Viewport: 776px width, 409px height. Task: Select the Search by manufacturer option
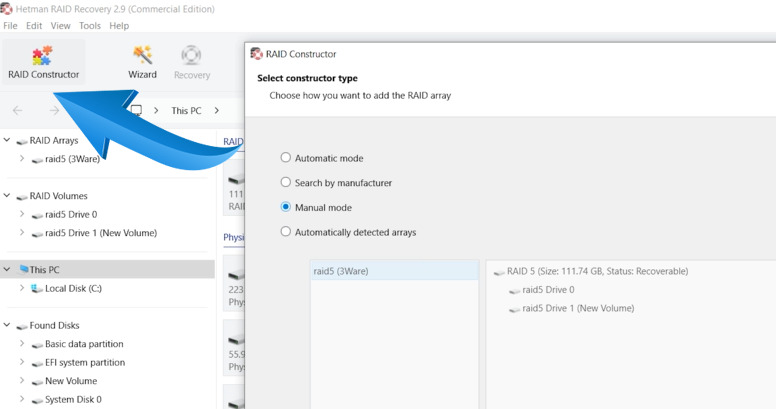286,182
